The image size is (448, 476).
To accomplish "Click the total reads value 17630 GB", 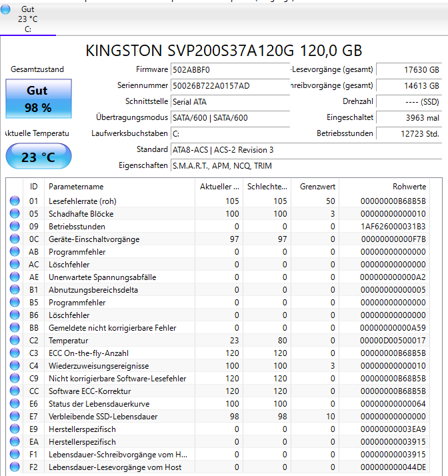I will (409, 70).
